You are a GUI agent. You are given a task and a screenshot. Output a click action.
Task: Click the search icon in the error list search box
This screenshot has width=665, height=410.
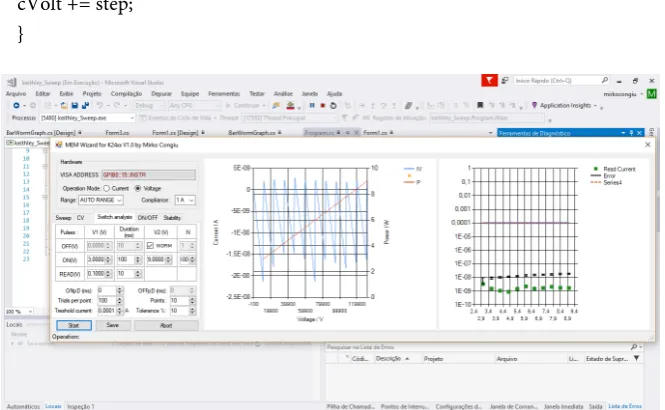pos(634,347)
